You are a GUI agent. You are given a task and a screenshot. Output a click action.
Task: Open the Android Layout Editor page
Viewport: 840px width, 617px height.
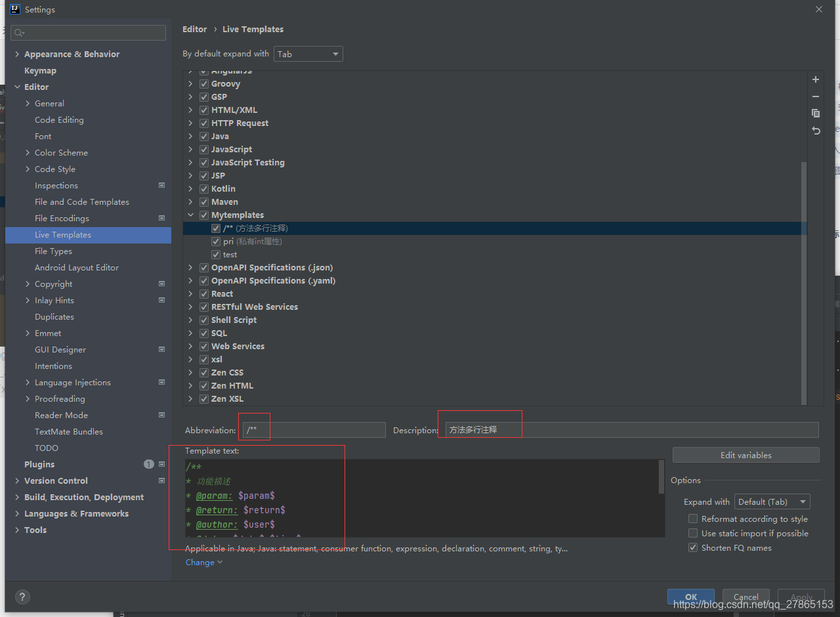(x=77, y=267)
